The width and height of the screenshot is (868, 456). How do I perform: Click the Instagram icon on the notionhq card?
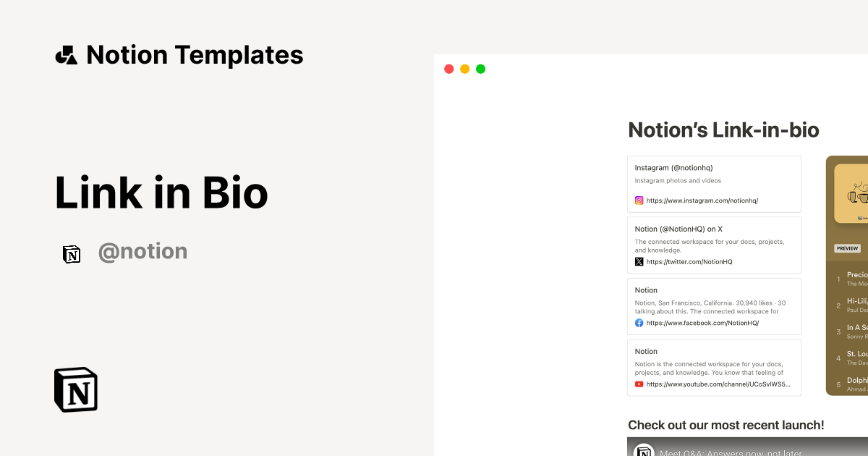pos(639,200)
